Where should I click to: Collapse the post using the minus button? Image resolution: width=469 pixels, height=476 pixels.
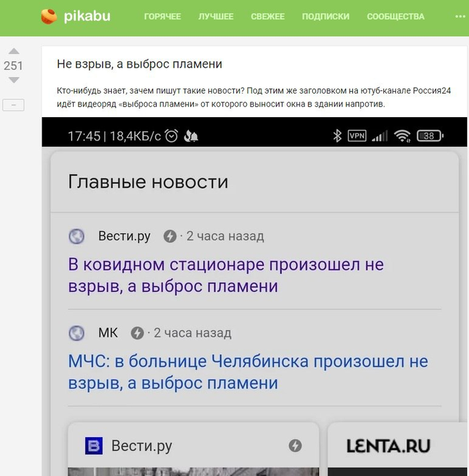click(x=13, y=105)
